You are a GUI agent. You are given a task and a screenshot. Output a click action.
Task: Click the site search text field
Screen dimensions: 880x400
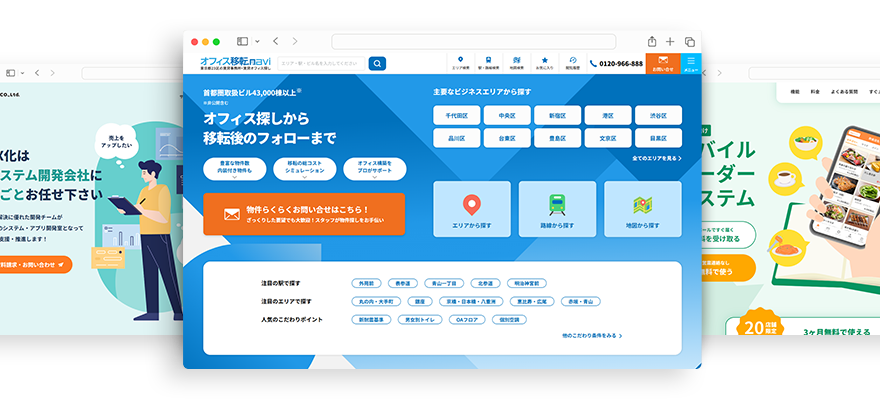pos(321,63)
